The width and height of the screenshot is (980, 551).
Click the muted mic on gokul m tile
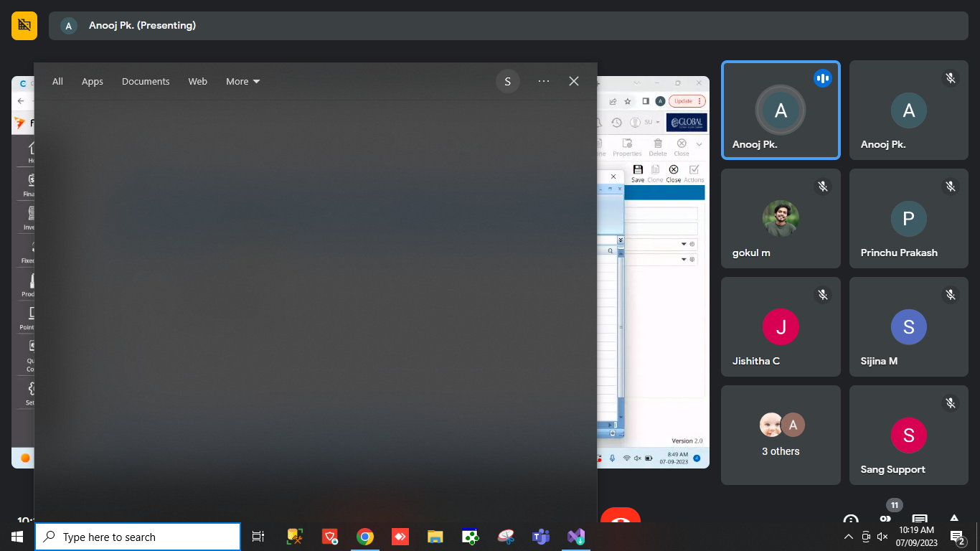(x=823, y=187)
